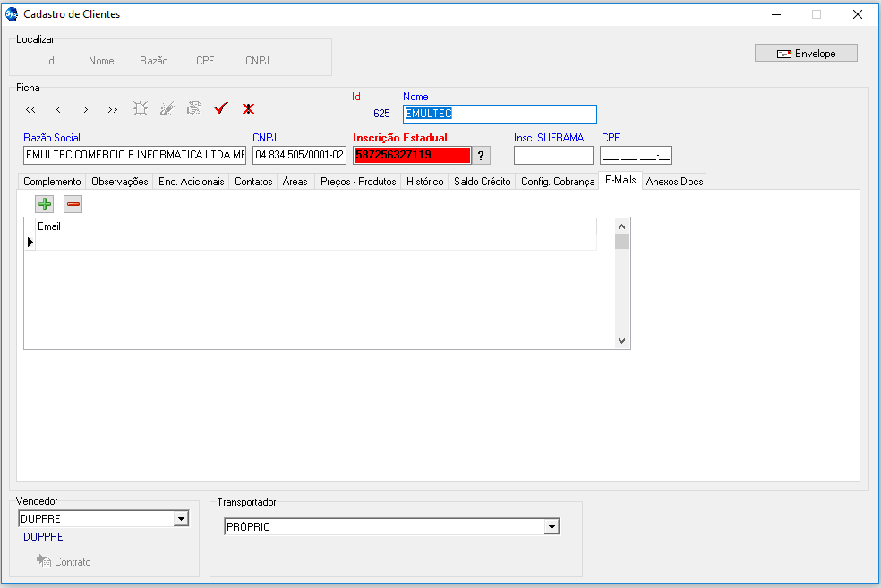Click the red Inscrição Estadual field
881x588 pixels.
(x=411, y=155)
